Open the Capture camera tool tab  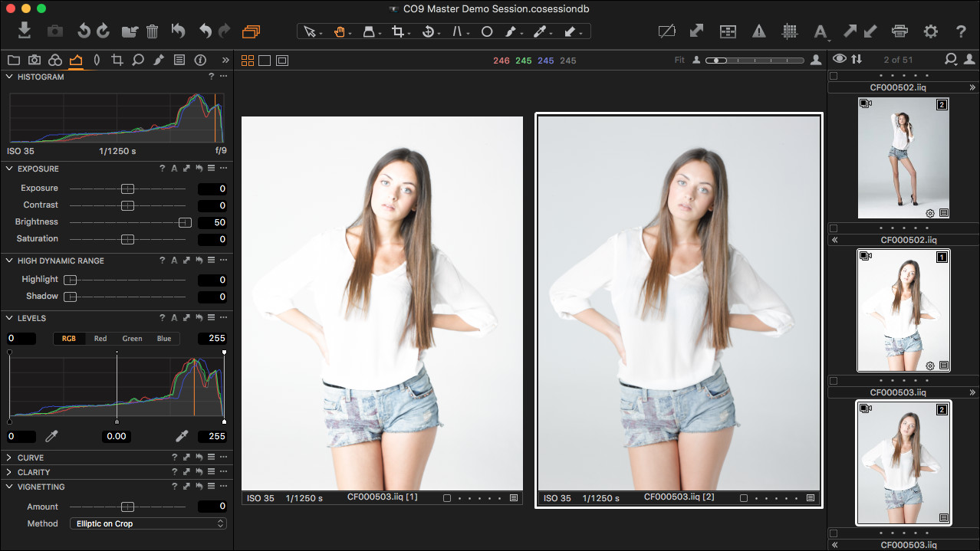click(35, 60)
